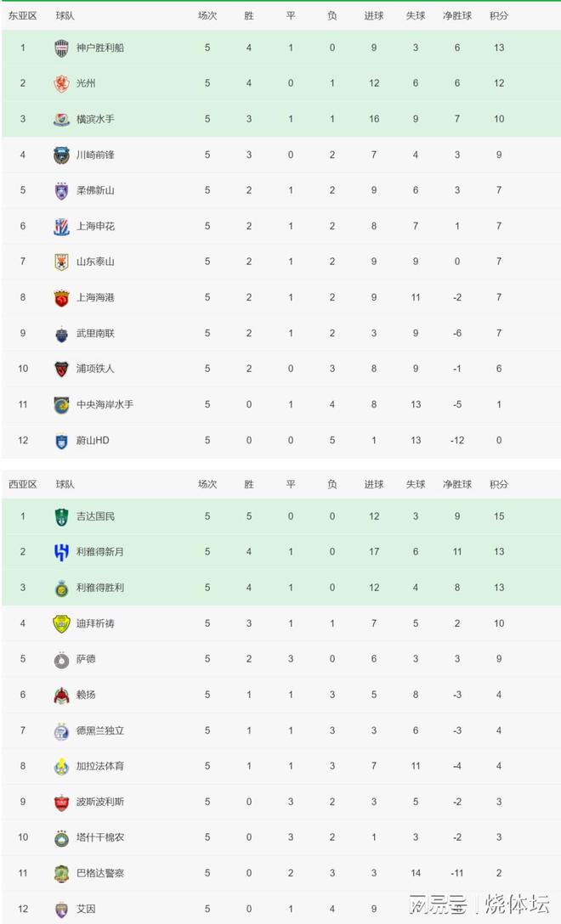Open the 上海海港 red crest icon
561x924 pixels.
(x=61, y=297)
